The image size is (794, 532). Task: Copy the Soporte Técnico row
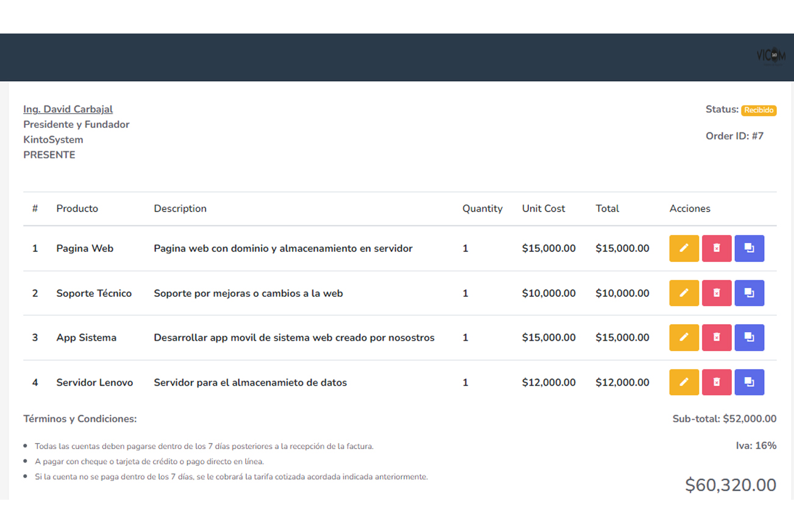[x=749, y=293]
